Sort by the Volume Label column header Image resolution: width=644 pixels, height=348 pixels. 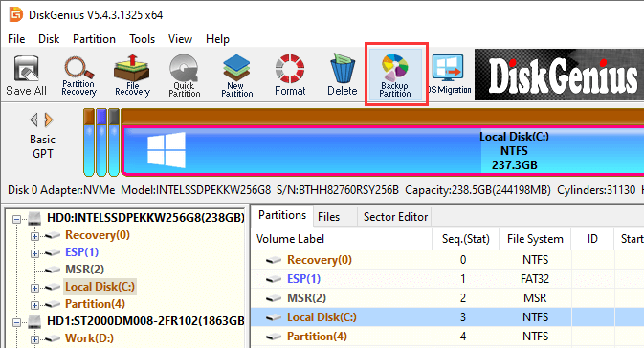342,239
